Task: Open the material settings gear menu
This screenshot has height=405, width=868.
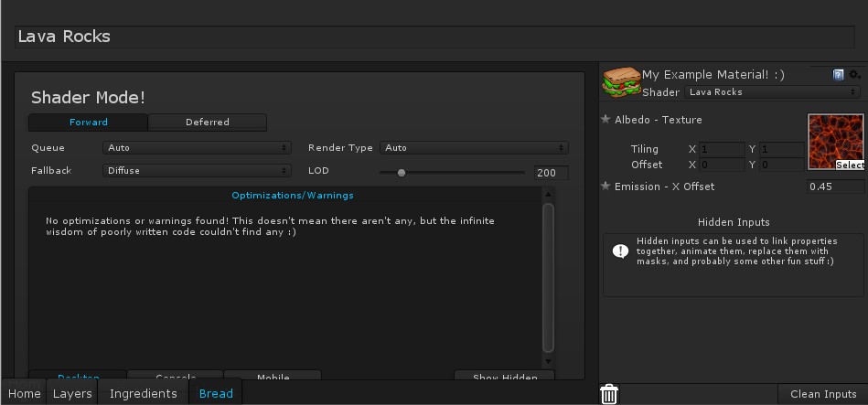Action: click(854, 75)
